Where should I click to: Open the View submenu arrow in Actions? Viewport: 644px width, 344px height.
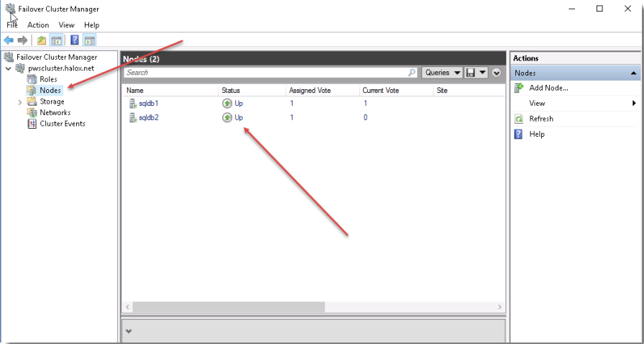coord(634,104)
